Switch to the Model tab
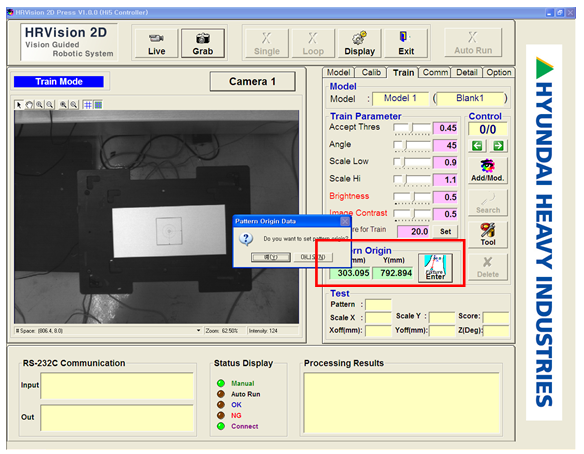This screenshot has height=454, width=584. 338,72
